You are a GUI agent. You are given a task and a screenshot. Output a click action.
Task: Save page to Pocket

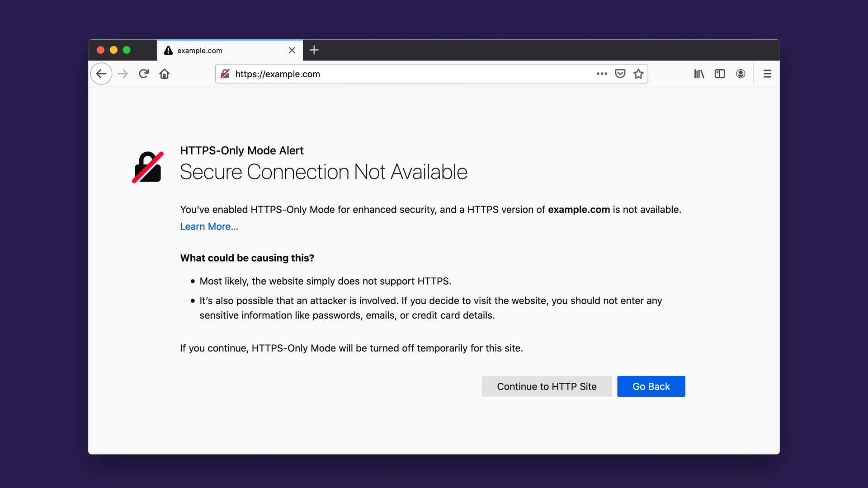coord(620,74)
